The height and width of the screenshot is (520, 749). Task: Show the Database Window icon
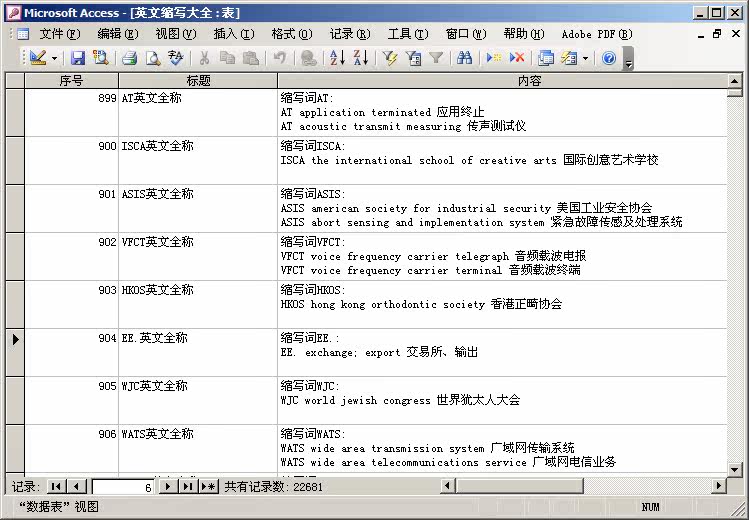click(546, 58)
